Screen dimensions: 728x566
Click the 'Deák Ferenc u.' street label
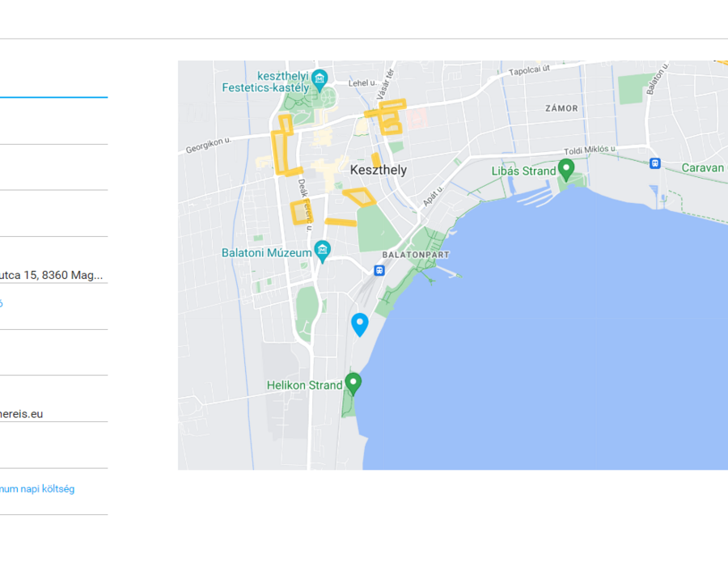click(305, 205)
